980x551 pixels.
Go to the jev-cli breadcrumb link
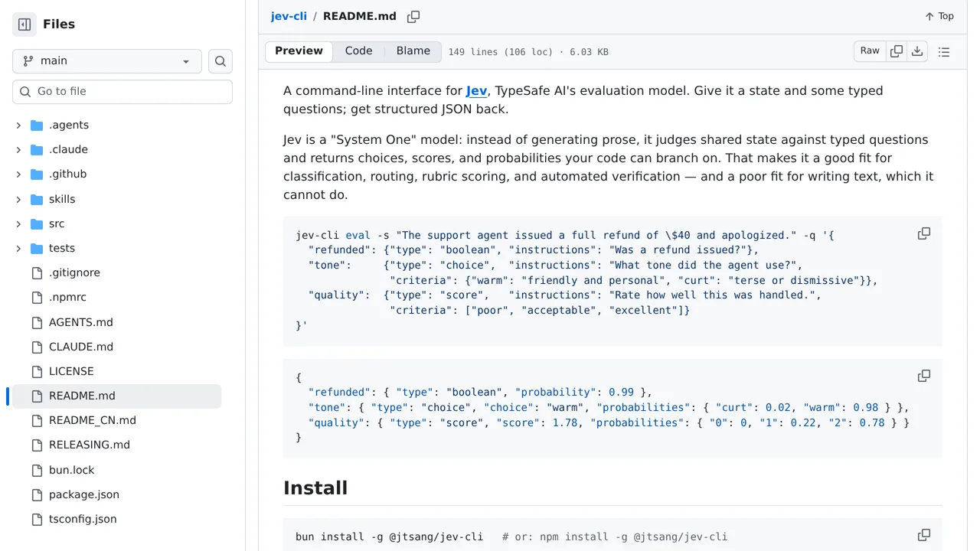(289, 16)
